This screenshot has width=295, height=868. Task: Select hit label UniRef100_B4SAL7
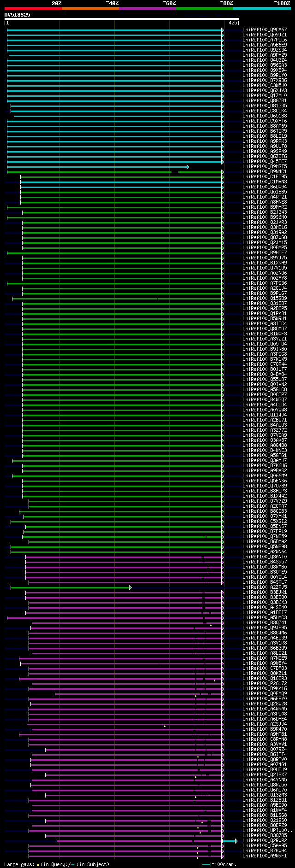(265, 582)
